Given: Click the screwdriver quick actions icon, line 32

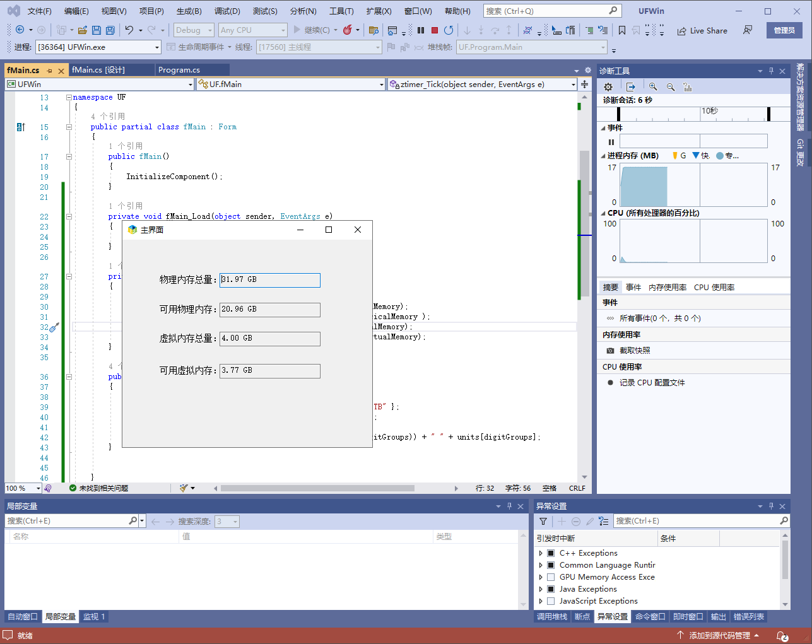Looking at the screenshot, I should click(55, 327).
